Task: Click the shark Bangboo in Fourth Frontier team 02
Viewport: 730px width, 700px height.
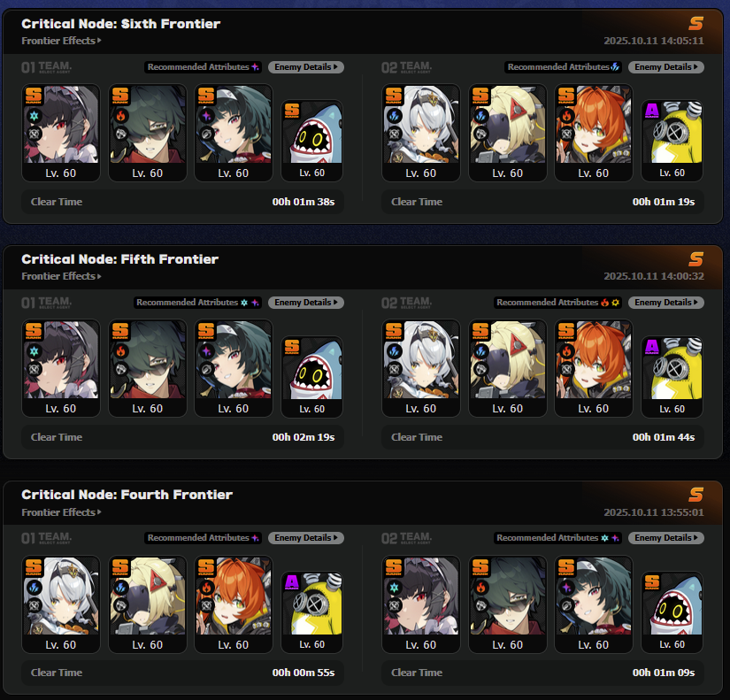Action: tap(672, 612)
